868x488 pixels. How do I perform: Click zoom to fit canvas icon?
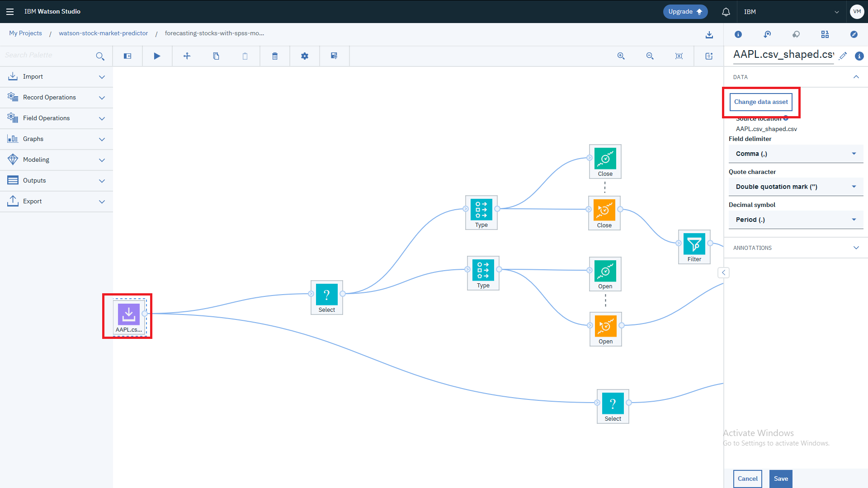tap(679, 56)
